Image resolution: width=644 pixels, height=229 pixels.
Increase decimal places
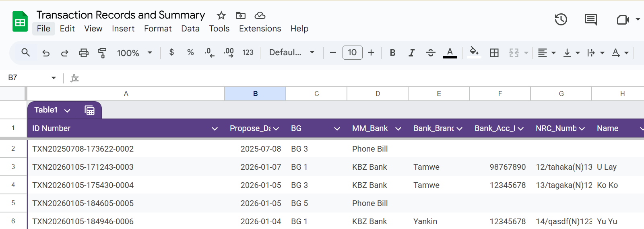pyautogui.click(x=229, y=52)
